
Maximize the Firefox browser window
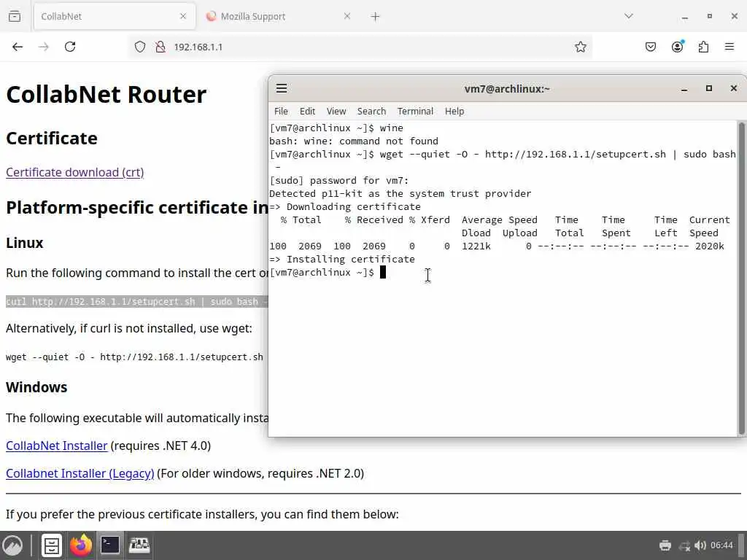[709, 16]
